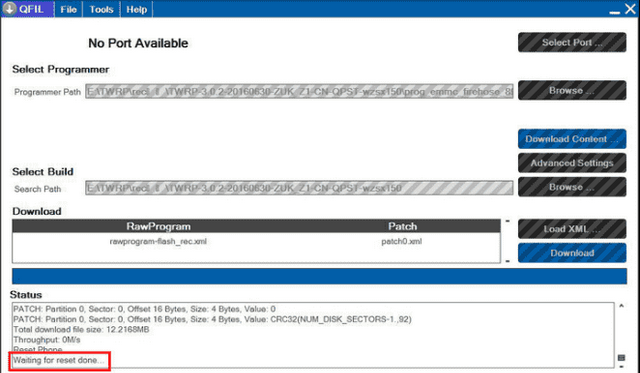Browse for the build search path

(x=572, y=187)
